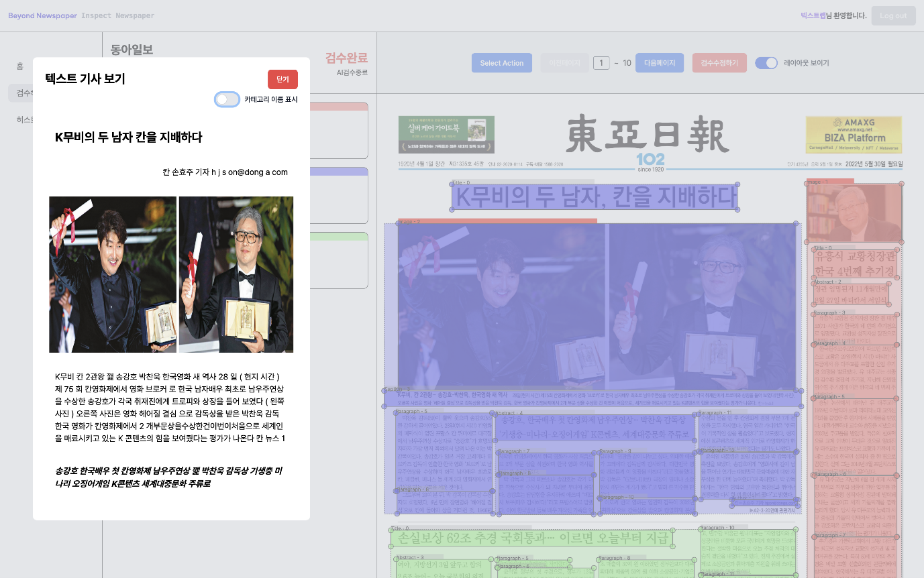Select the 손실보상 62조 추경 headline region
Viewport: 924px width, 578px height.
coord(532,538)
